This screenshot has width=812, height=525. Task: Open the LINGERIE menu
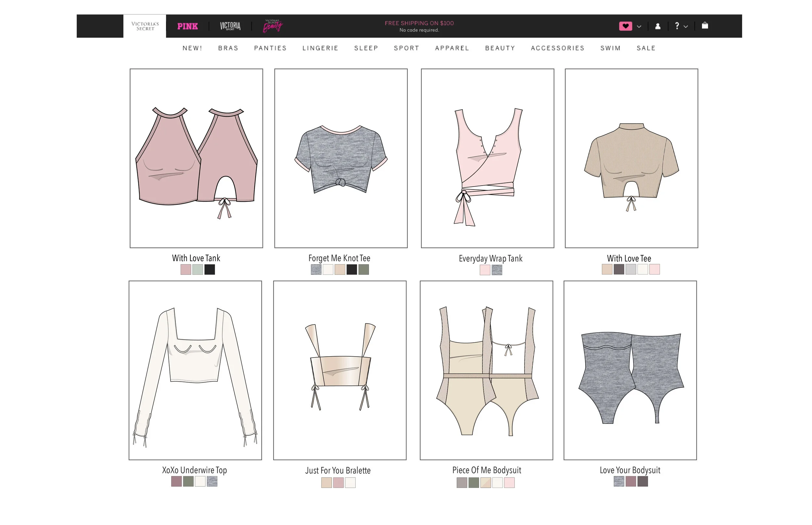[320, 48]
